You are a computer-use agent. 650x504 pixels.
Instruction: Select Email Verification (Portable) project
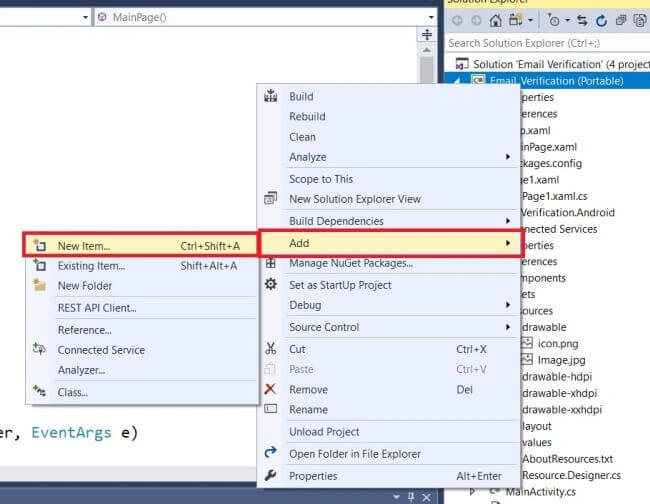coord(556,80)
